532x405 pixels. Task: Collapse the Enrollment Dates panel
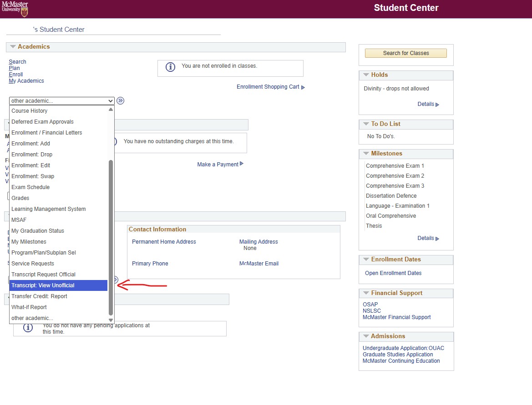tap(366, 259)
